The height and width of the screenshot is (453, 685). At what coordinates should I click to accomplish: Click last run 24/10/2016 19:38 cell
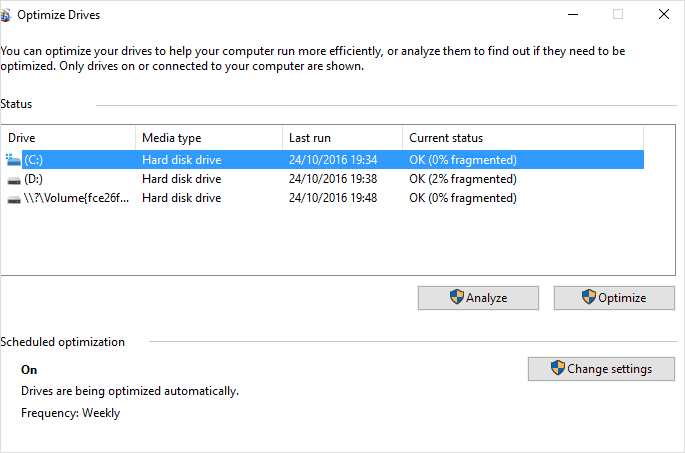click(x=333, y=179)
